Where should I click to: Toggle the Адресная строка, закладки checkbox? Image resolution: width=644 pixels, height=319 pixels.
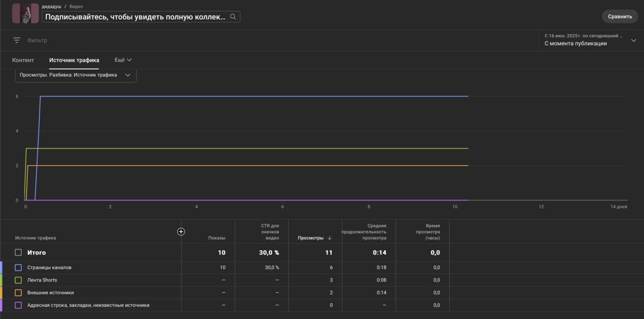point(18,305)
